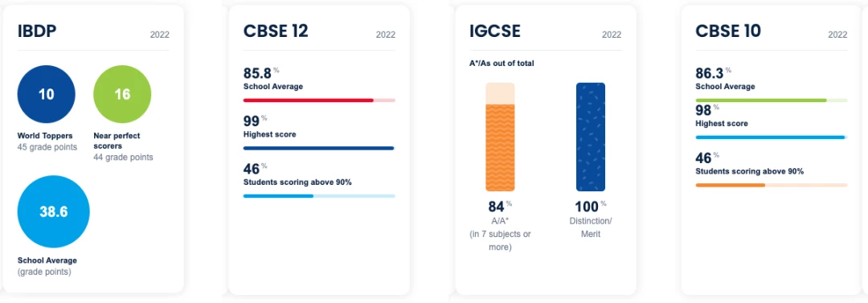Click the red CBSE 12 School Average bar

click(319, 100)
